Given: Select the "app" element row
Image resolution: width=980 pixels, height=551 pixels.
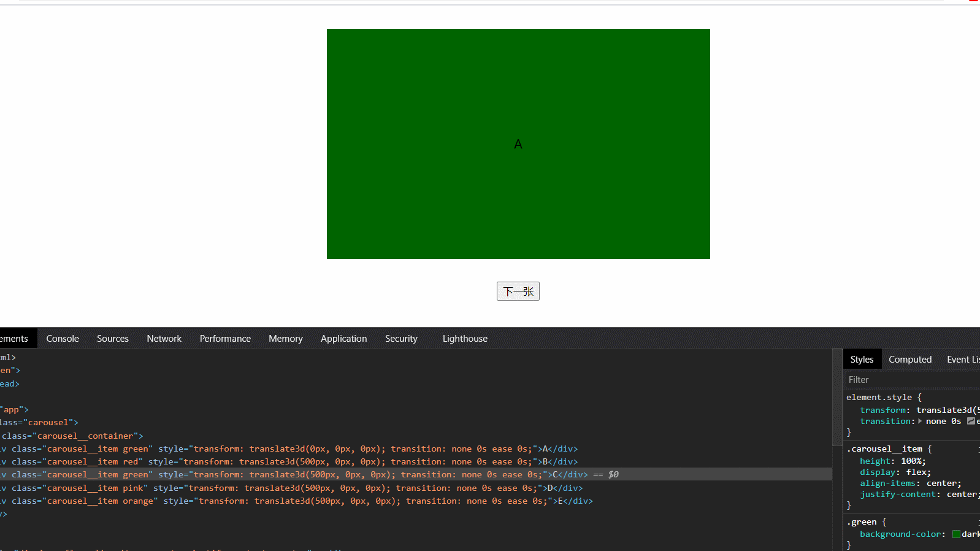Looking at the screenshot, I should click(416, 410).
